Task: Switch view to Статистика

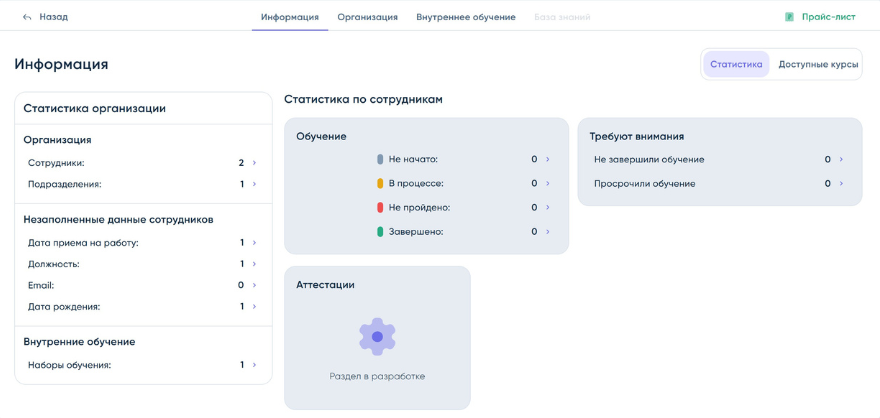Action: (736, 64)
